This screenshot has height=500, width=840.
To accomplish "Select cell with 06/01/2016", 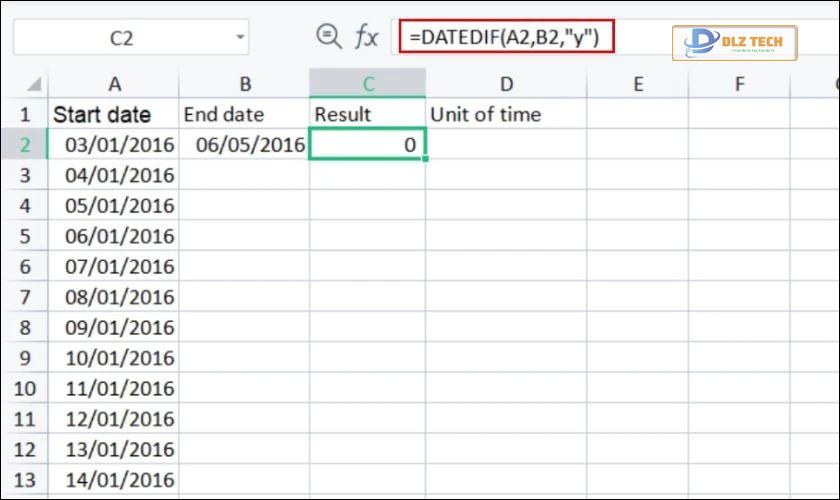I will [114, 236].
